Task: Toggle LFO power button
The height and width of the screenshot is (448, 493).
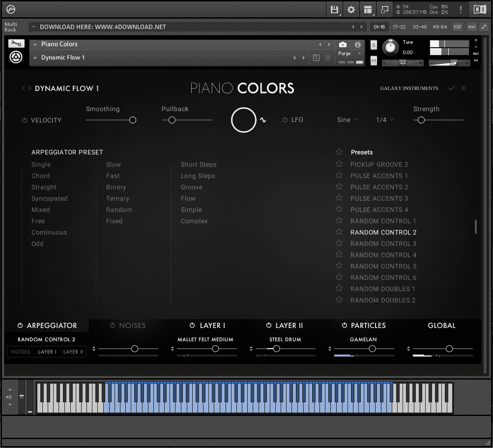Action: pyautogui.click(x=285, y=120)
